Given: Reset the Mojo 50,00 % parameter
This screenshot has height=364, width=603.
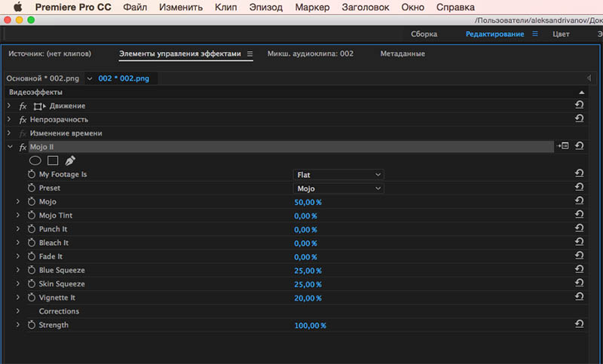Looking at the screenshot, I should click(579, 200).
